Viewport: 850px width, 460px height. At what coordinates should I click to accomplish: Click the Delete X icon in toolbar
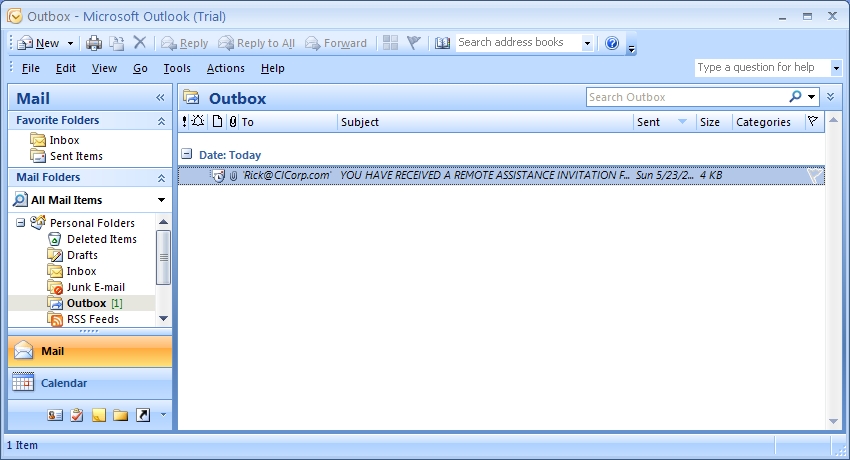(140, 42)
